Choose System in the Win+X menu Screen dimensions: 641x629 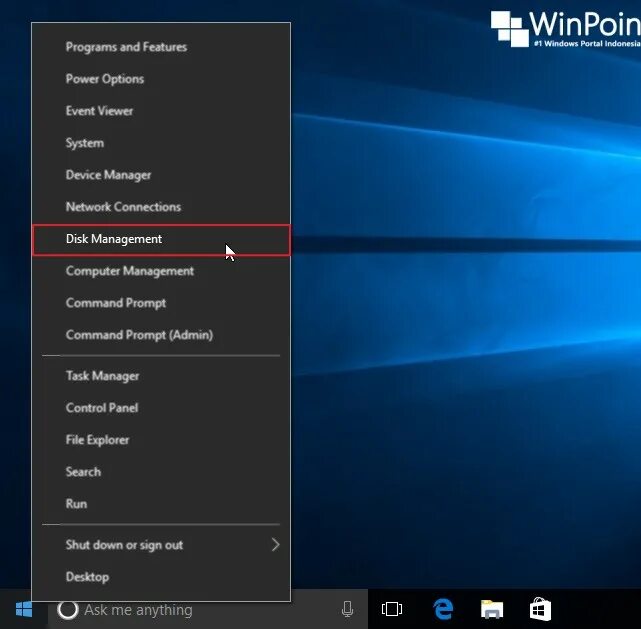click(161, 143)
